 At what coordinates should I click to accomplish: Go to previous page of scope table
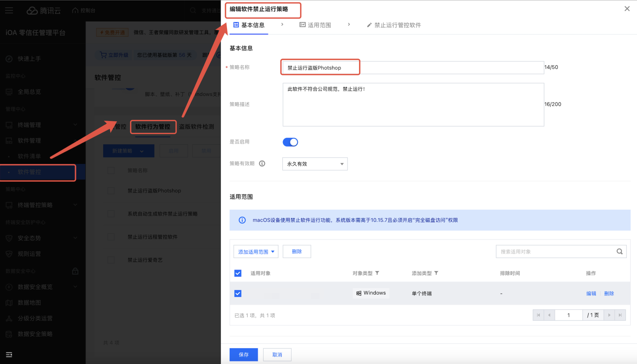[549, 315]
